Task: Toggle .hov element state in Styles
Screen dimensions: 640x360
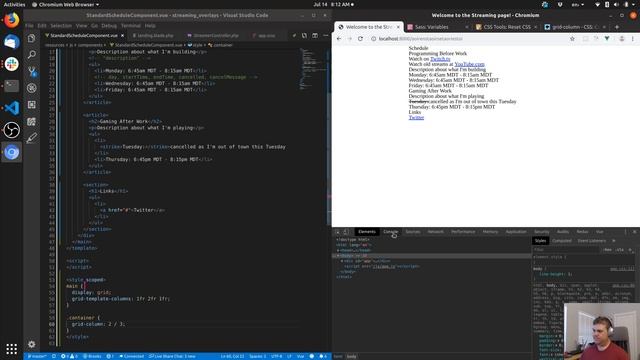Action: pyautogui.click(x=608, y=250)
